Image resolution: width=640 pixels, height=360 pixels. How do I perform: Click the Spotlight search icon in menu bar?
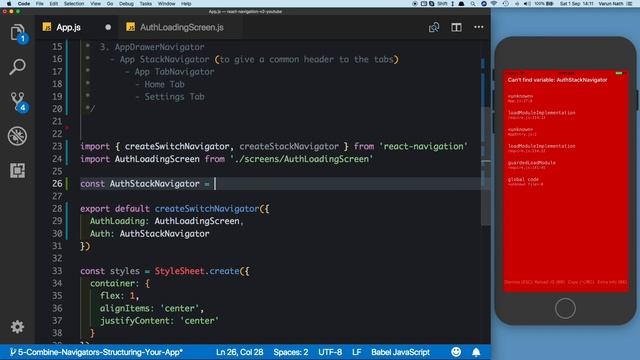coord(473,4)
